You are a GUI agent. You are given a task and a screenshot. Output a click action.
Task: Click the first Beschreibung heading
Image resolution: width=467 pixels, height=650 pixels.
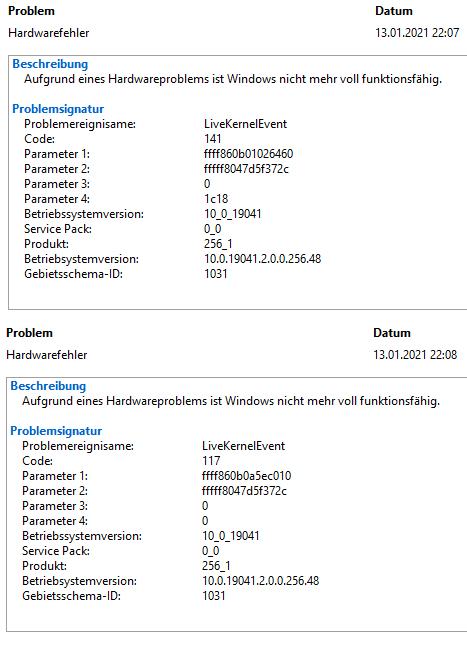coord(50,64)
